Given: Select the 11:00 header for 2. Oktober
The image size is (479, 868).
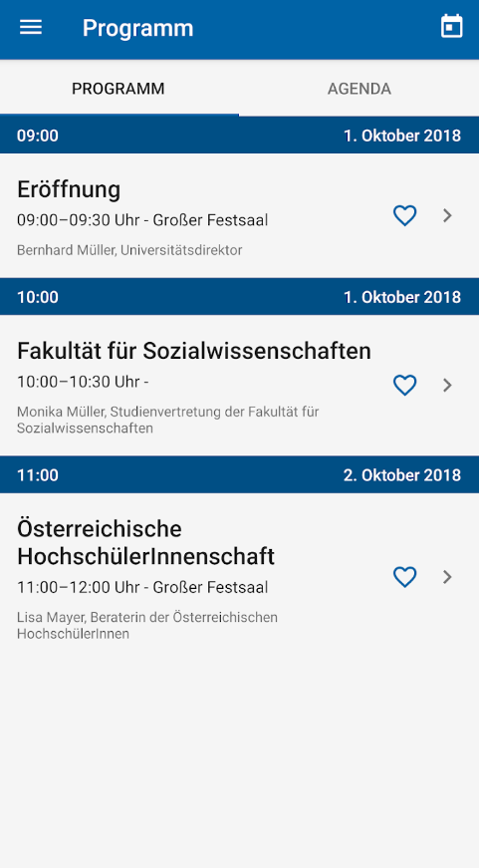Looking at the screenshot, I should 239,475.
